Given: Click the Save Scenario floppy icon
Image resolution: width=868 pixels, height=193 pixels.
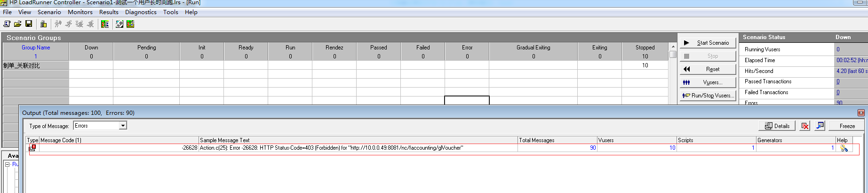Looking at the screenshot, I should tap(29, 24).
